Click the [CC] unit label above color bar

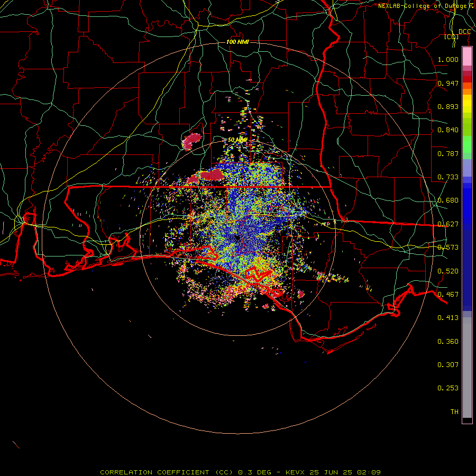pos(451,36)
